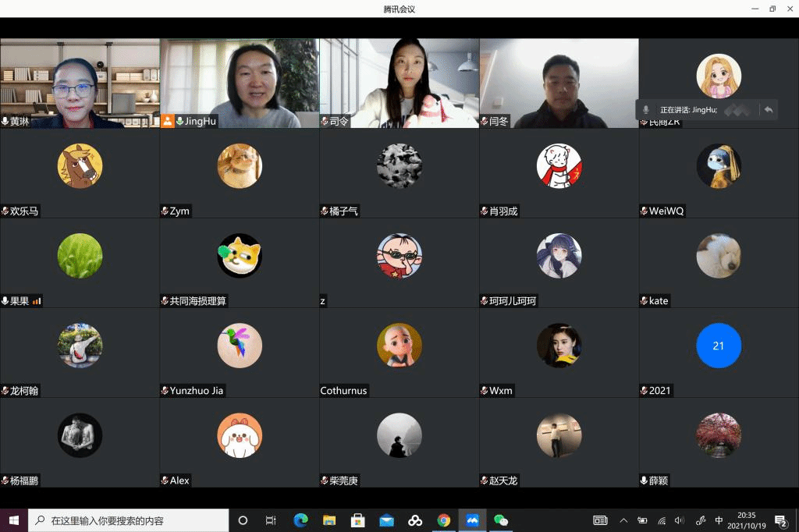Click the orange host icon beside JingHu
The width and height of the screenshot is (799, 532).
click(168, 121)
